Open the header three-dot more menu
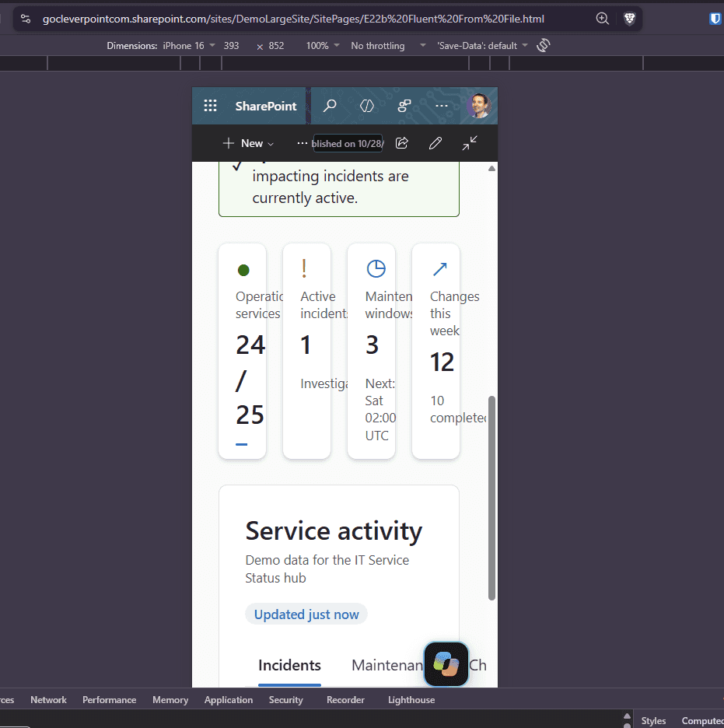 [x=442, y=106]
